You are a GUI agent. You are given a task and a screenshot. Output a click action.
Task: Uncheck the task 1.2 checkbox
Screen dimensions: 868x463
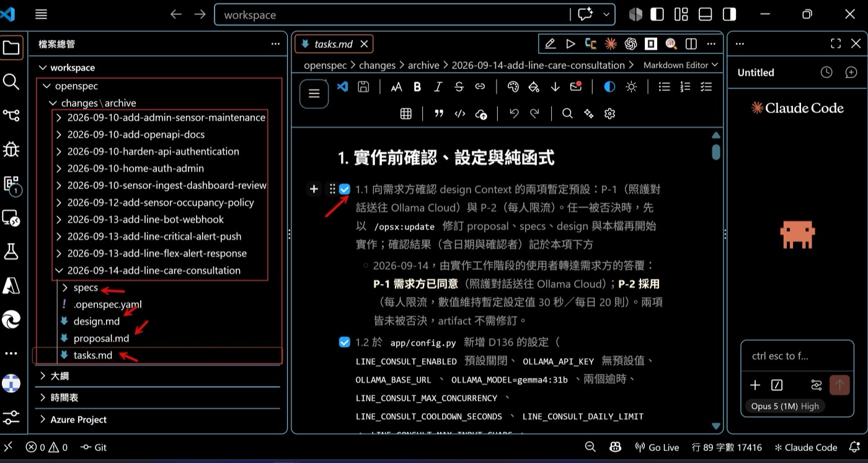point(345,342)
